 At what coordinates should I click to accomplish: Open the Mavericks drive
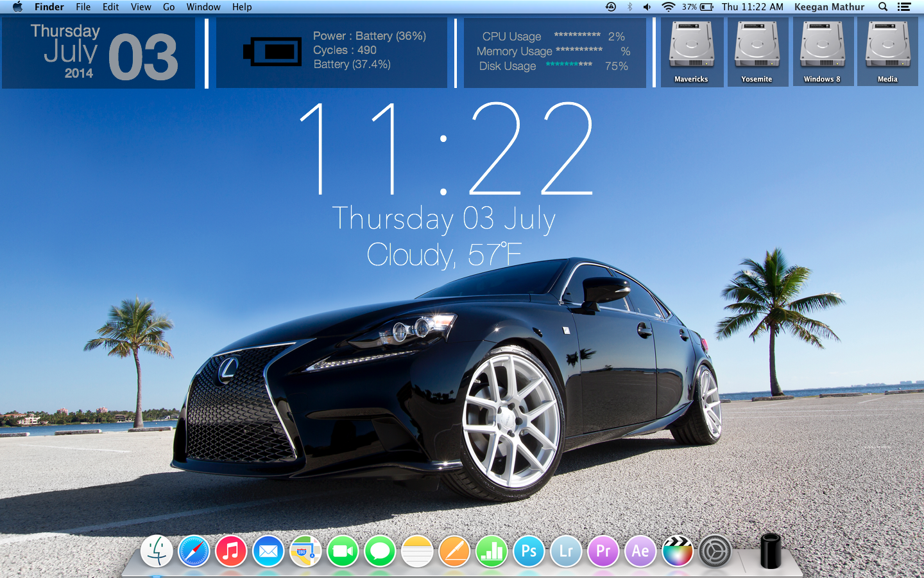click(x=692, y=52)
